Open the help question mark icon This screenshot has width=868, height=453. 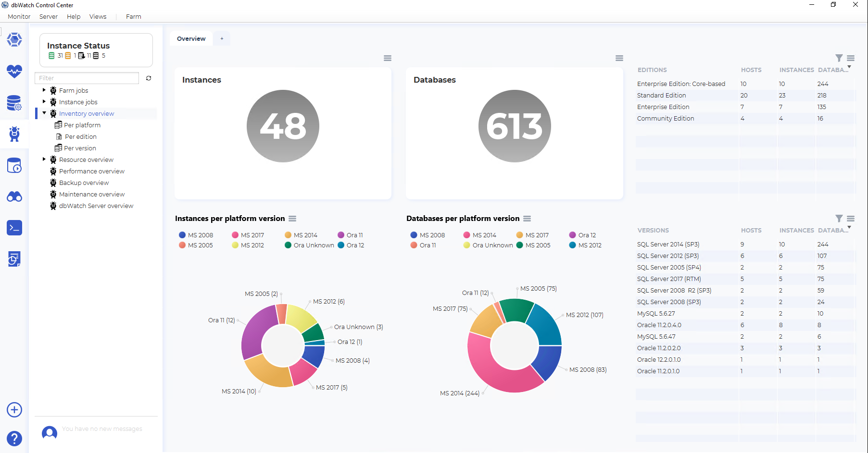tap(14, 439)
